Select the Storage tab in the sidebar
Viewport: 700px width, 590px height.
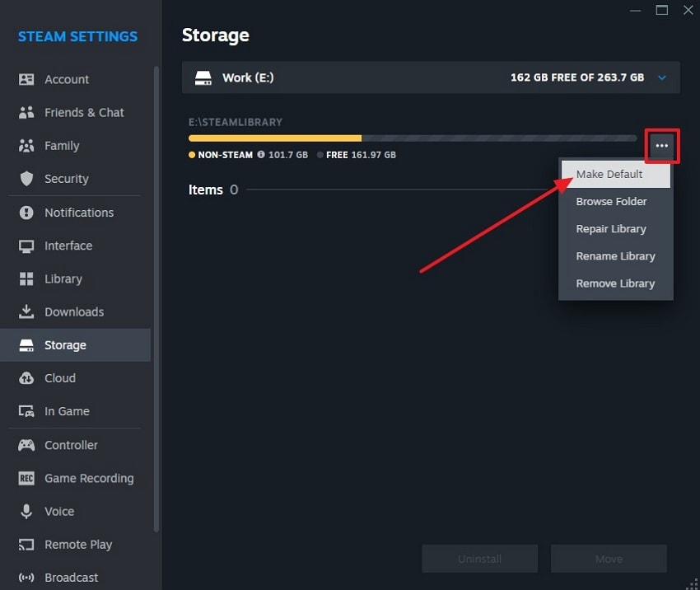click(x=76, y=345)
